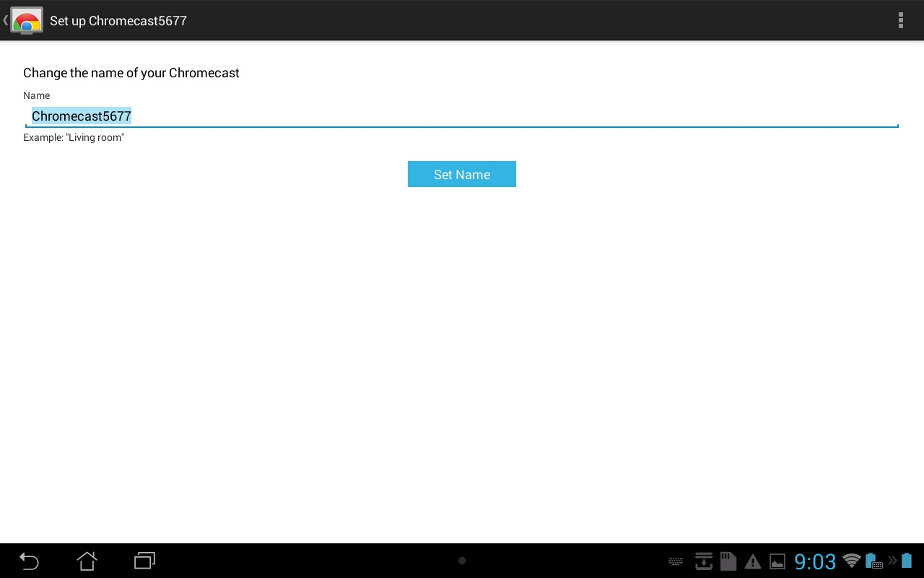Tap the Wi-Fi signal status icon

pos(852,561)
